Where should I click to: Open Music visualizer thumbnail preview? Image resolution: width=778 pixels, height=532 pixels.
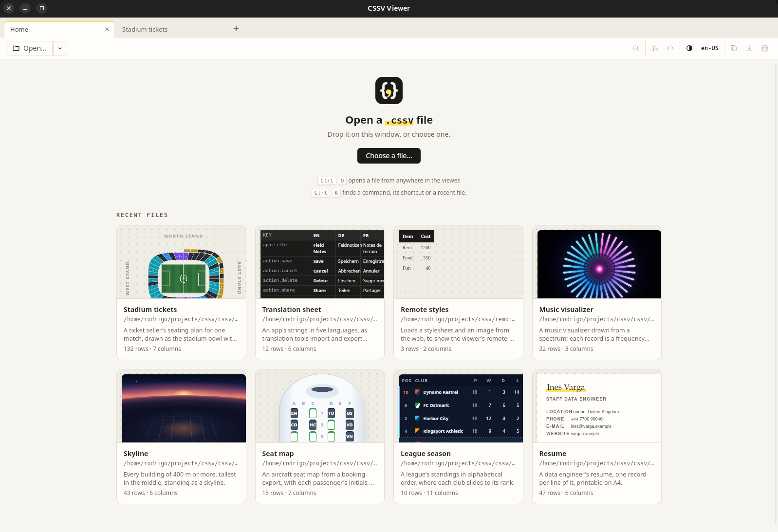pyautogui.click(x=597, y=262)
